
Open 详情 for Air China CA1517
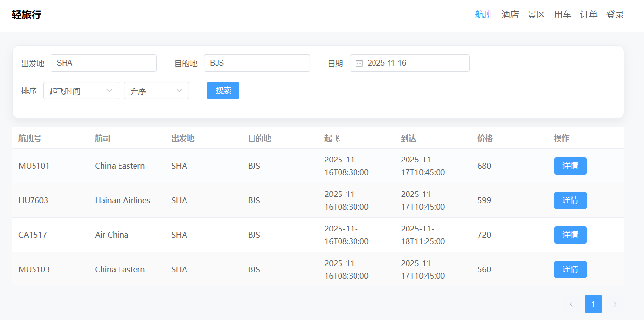pos(570,235)
